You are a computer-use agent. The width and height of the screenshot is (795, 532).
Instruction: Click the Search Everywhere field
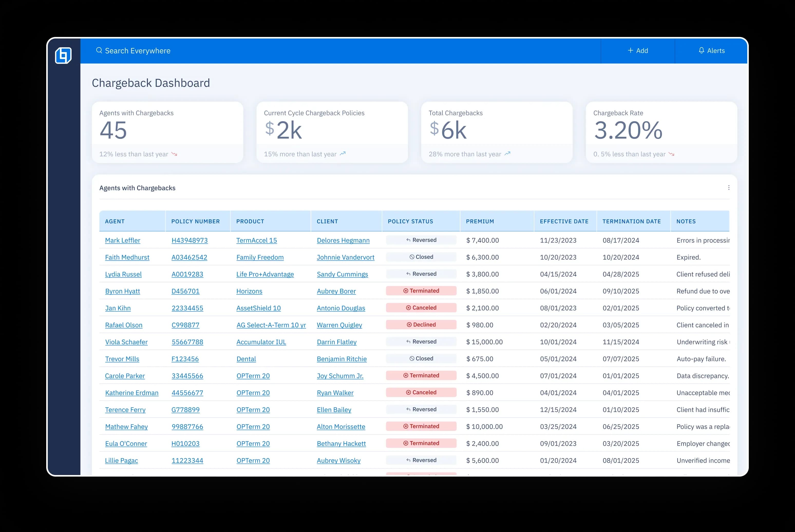[x=137, y=51]
